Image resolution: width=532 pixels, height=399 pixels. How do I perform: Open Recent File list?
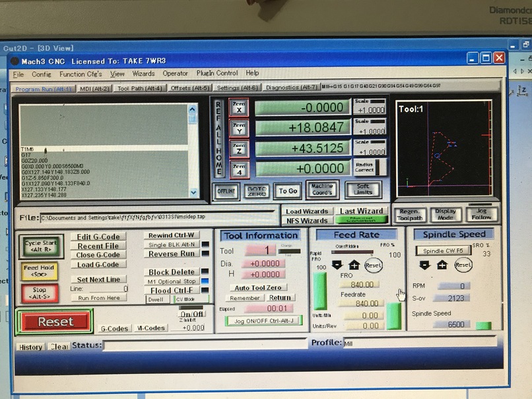98,246
